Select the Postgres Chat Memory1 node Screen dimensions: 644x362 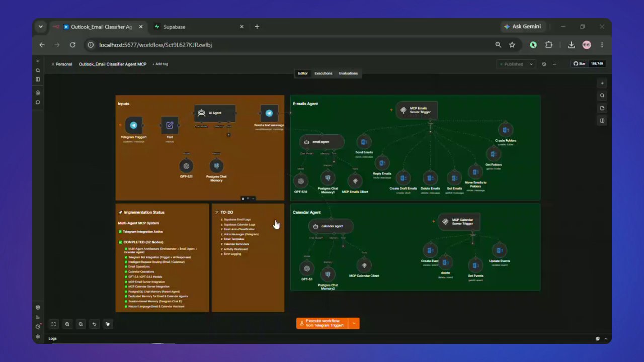328,178
